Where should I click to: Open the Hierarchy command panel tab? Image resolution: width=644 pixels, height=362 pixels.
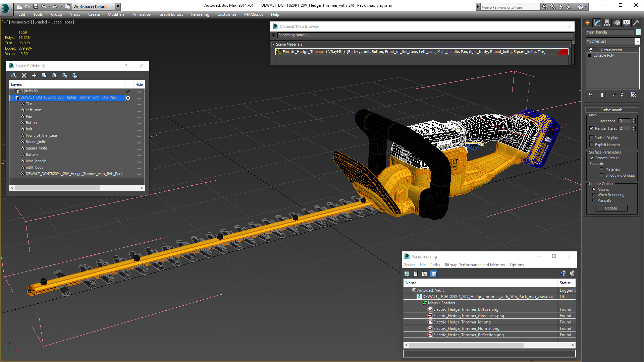tap(607, 23)
